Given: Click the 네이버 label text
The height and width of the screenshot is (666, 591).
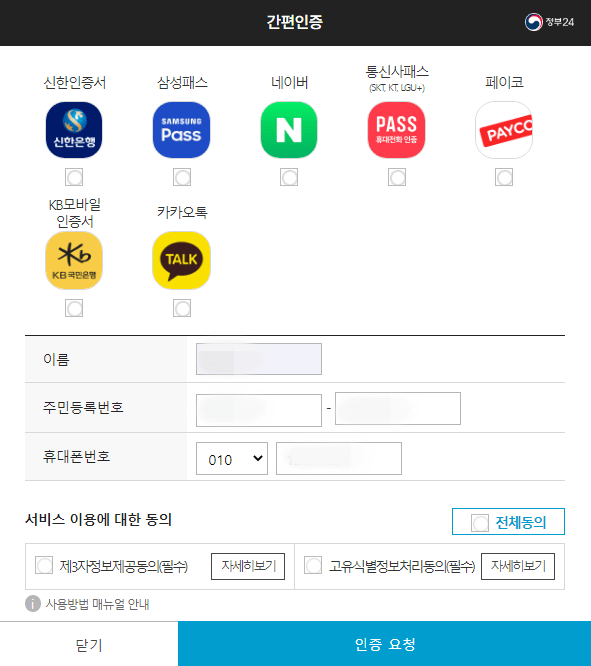Looking at the screenshot, I should [289, 82].
